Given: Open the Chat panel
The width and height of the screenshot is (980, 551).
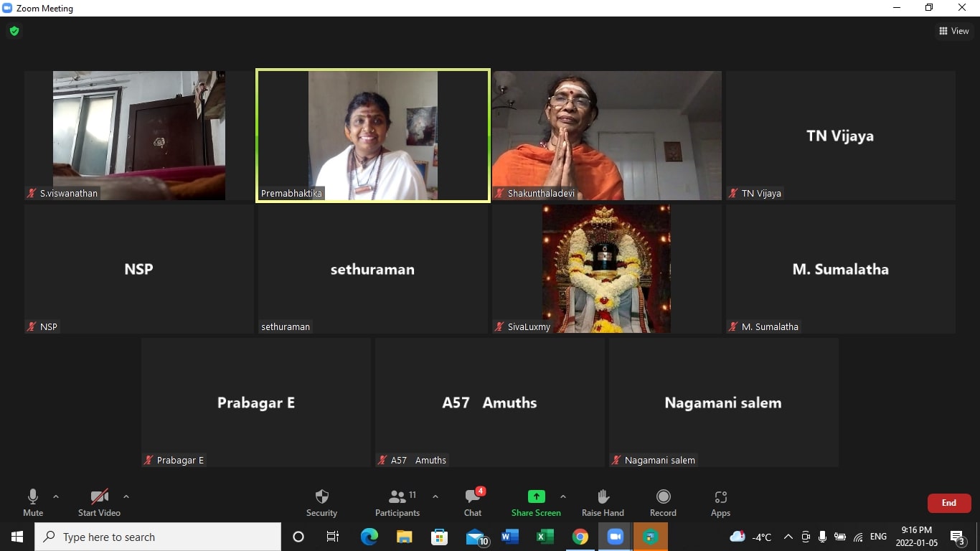Looking at the screenshot, I should [x=472, y=497].
